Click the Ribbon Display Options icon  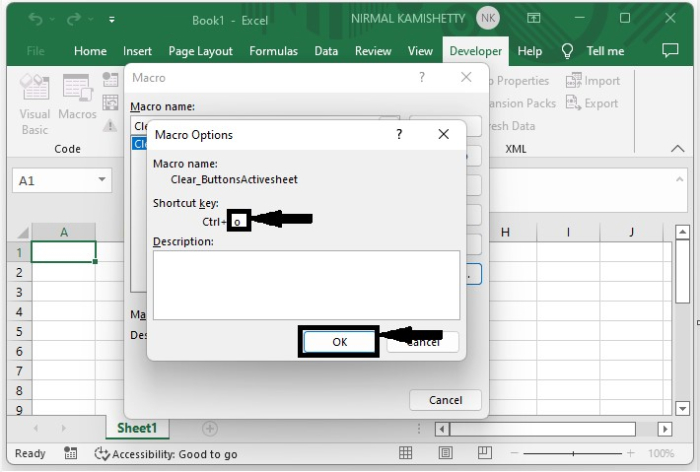pos(533,18)
